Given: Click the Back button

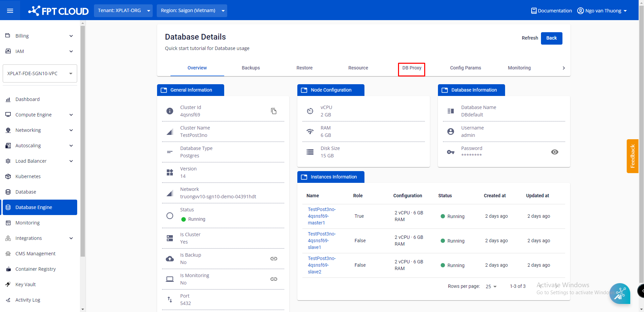Looking at the screenshot, I should [551, 38].
